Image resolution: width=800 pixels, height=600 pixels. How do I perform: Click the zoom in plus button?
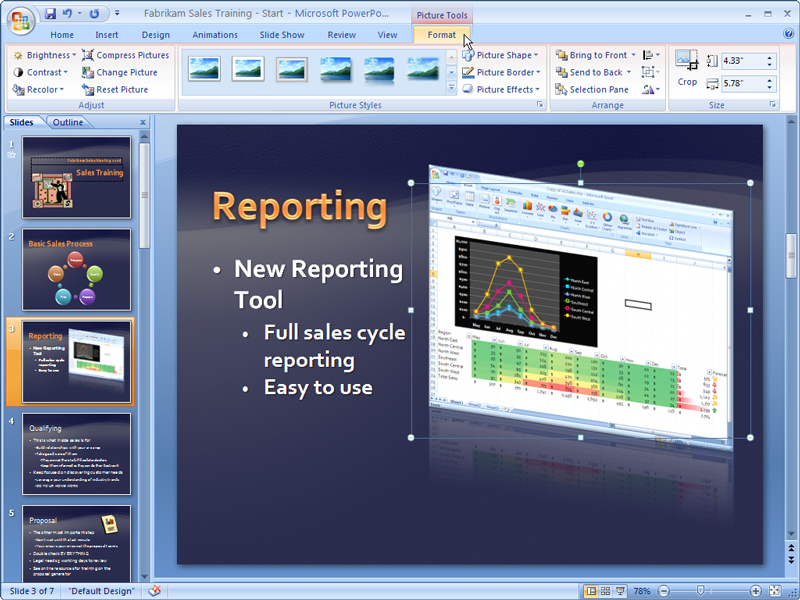[x=756, y=591]
